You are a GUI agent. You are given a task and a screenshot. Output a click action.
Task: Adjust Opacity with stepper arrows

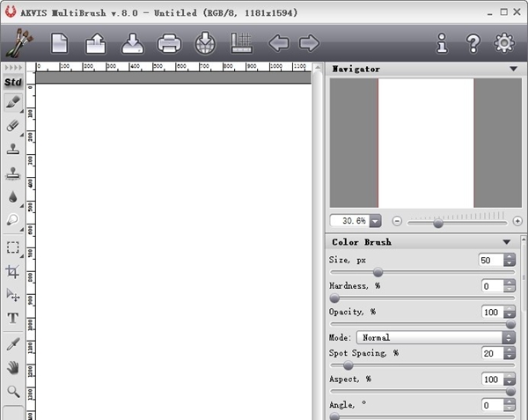click(510, 312)
